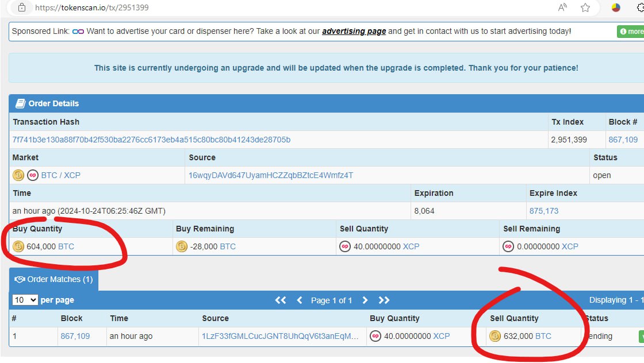Viewport: 644px width, 363px height.
Task: Open expire index 875,173 link
Action: pos(544,211)
